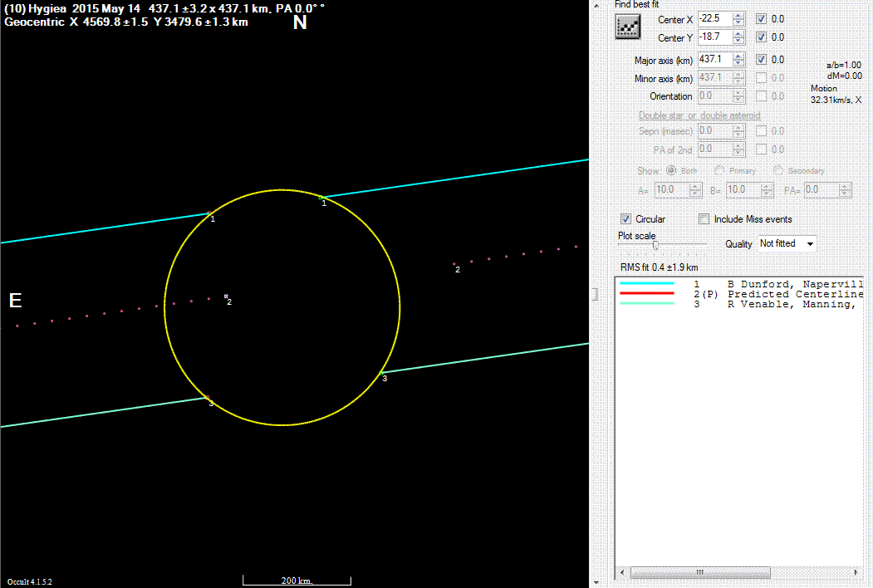Toggle the checkbox beside Major axis
873x588 pixels.
coord(761,60)
